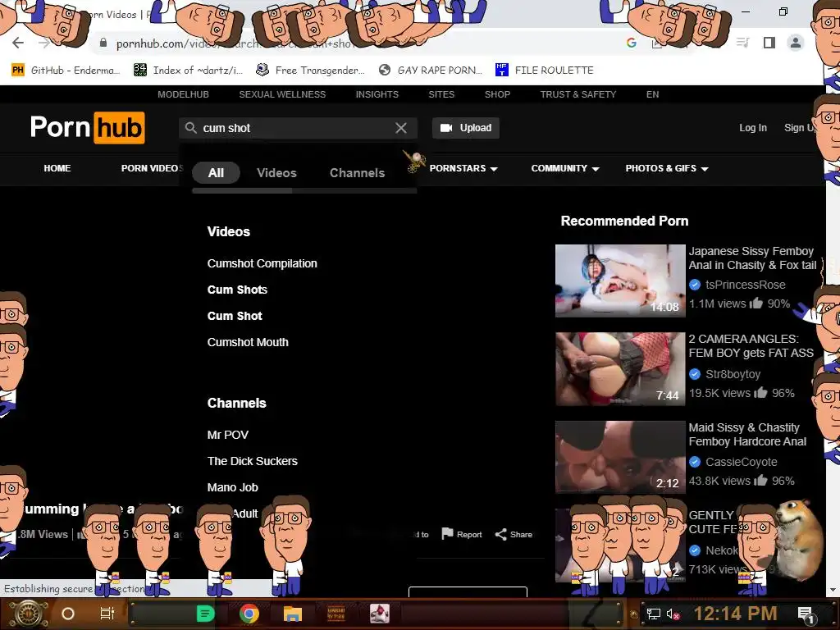Viewport: 840px width, 630px height.
Task: Open the recommended thumbnail labeled 2:12
Action: (x=620, y=457)
